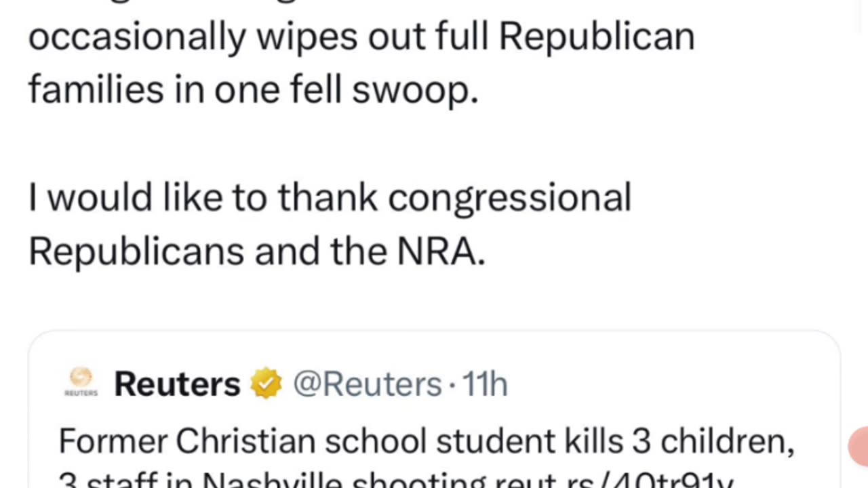Click the word "children," in the Reuters headline
This screenshot has width=868, height=488.
(x=727, y=441)
